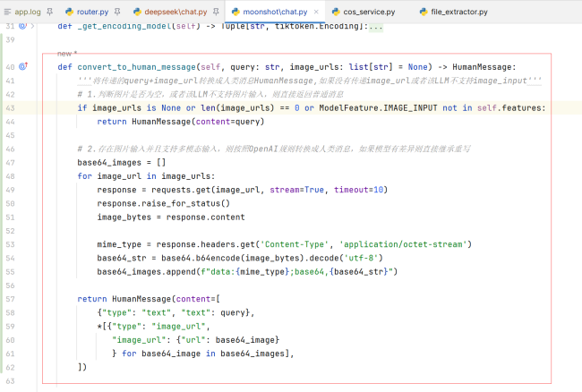Switch to the app.log tab
Screen dimensions: 582x392
(x=22, y=12)
